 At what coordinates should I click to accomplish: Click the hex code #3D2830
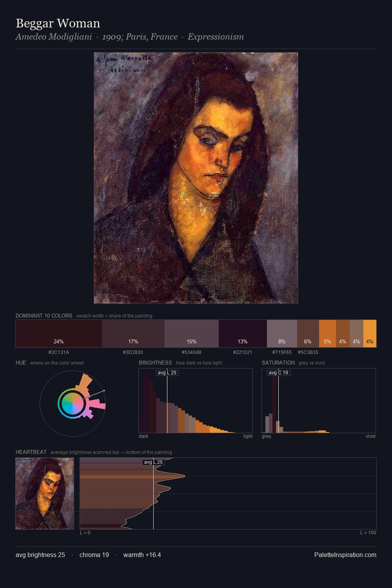click(133, 352)
